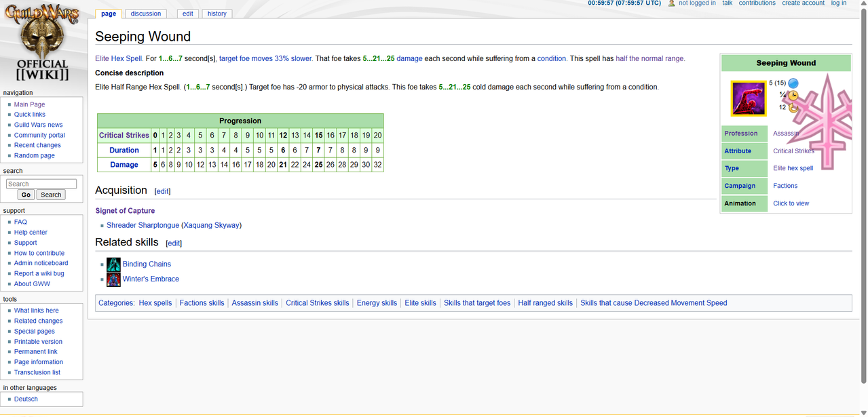
Task: Open Factions campaign link in infobox
Action: pyautogui.click(x=785, y=186)
